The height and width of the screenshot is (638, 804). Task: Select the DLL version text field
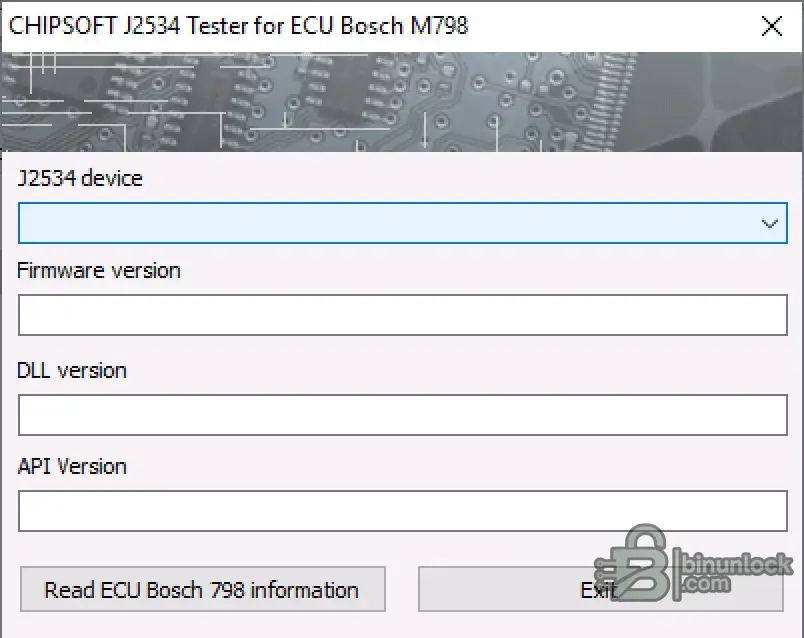403,415
